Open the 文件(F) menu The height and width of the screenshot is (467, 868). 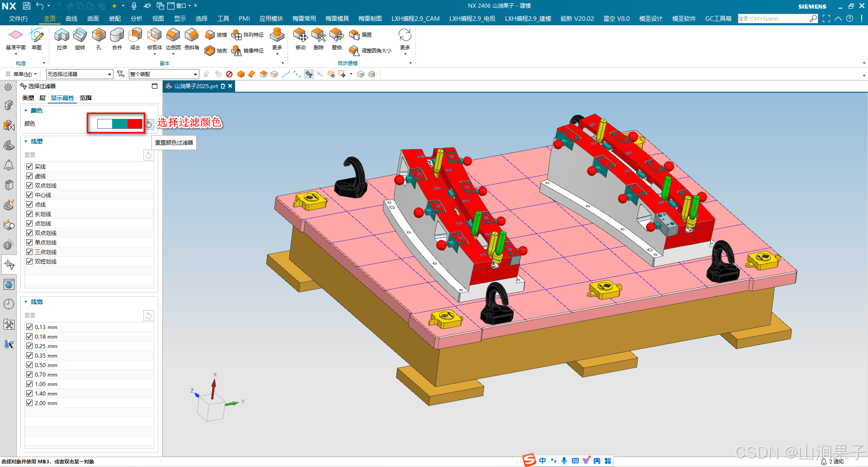click(x=18, y=19)
